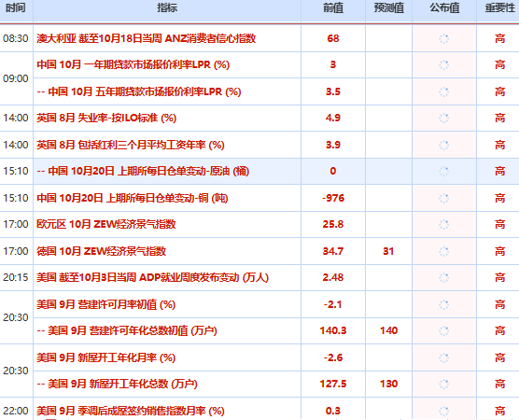Image resolution: width=519 pixels, height=420 pixels.
Task: Click importance 高 in 德国 ZEW row
Action: [499, 252]
